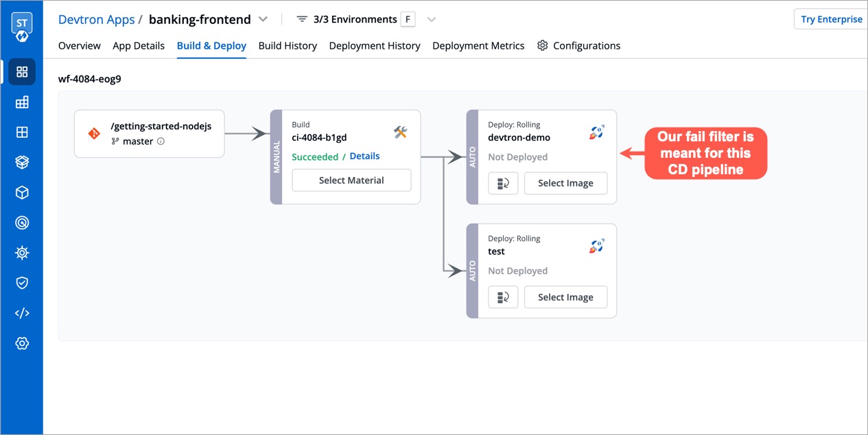Click the MANUAL trigger strip on build node

point(277,157)
